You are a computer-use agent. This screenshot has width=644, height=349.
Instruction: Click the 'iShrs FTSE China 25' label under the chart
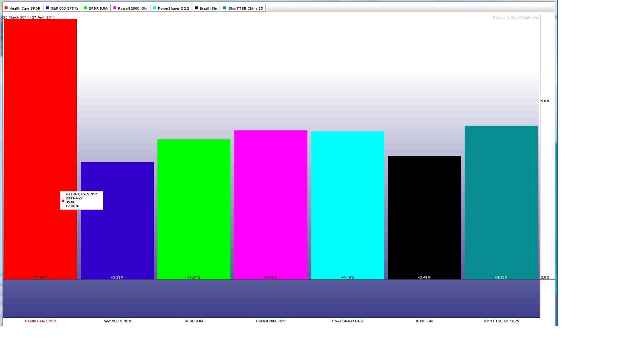tap(501, 321)
